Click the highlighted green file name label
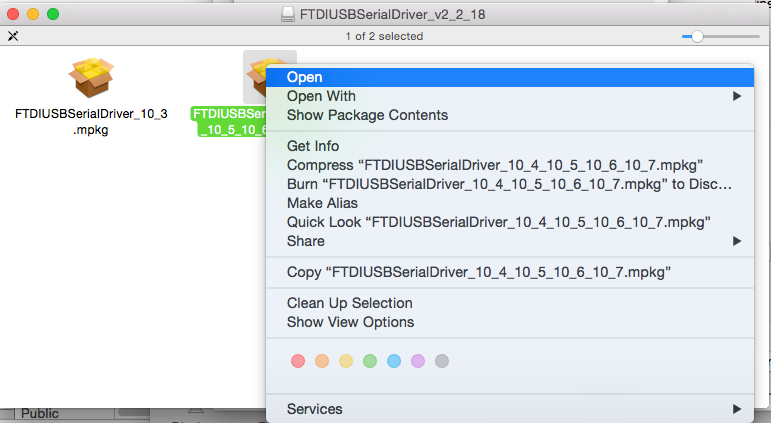The width and height of the screenshot is (771, 423). tap(229, 121)
